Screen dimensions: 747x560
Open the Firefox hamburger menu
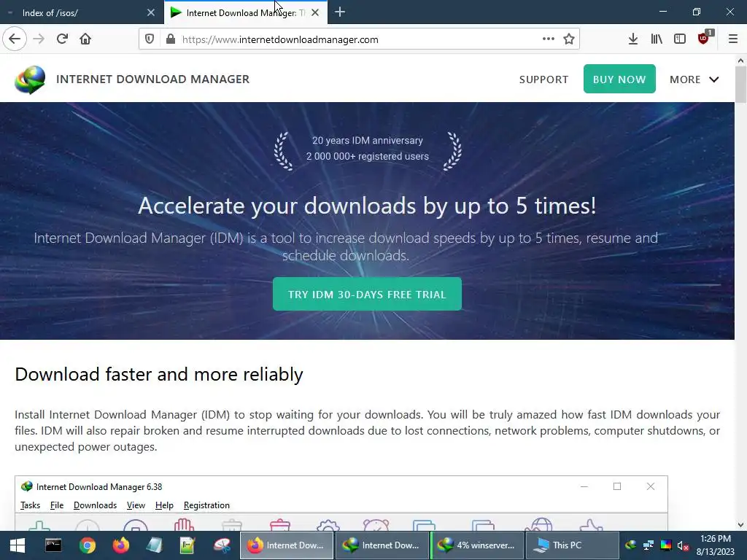(x=733, y=39)
